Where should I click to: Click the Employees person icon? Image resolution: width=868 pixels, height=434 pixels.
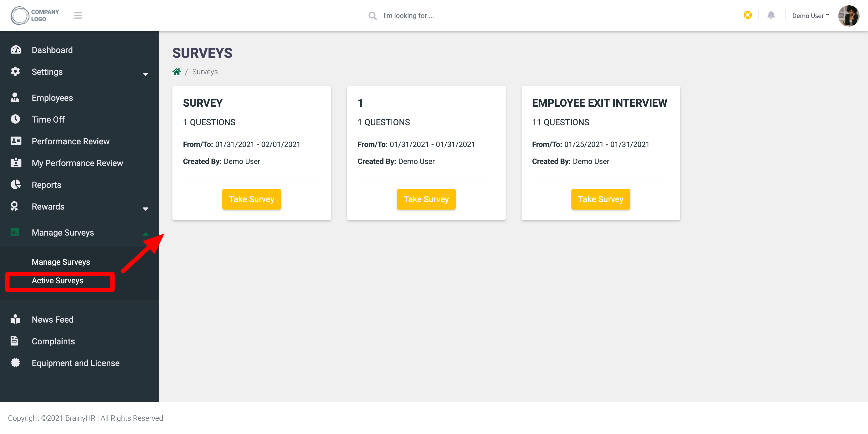(15, 97)
